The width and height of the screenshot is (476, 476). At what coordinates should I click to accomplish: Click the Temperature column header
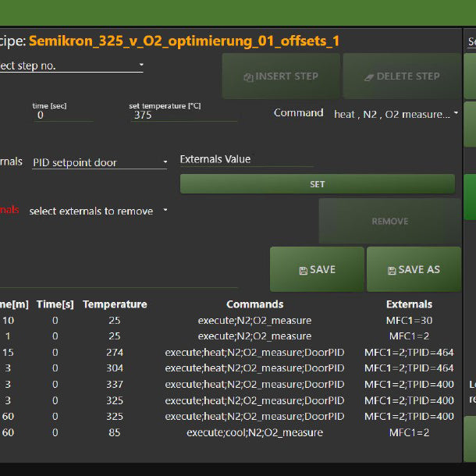click(x=115, y=304)
